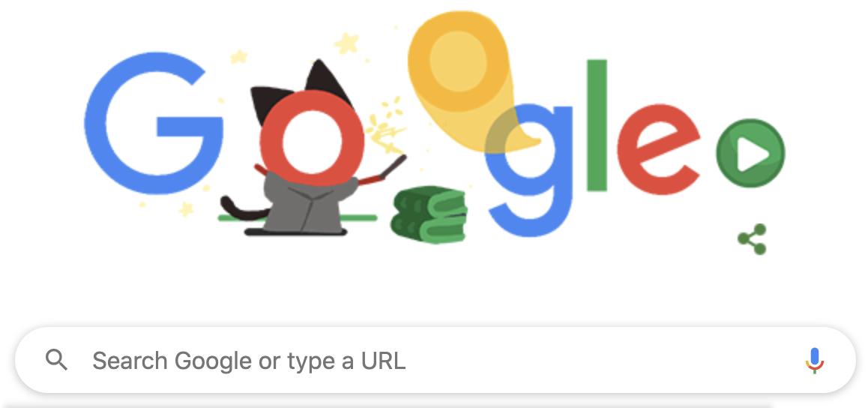Click the cat's black right ear
The image size is (868, 408).
(x=329, y=81)
